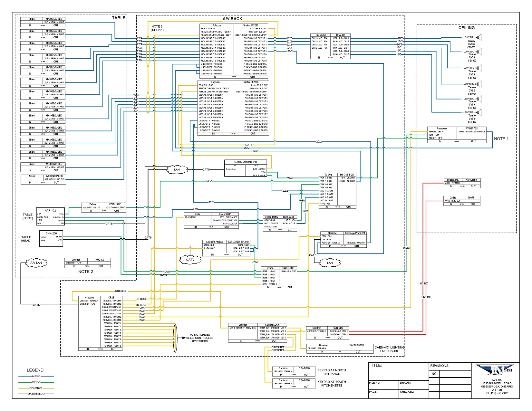Click the NOTE 3 (14 TYP.) label
532x411 pixels.
click(x=157, y=28)
